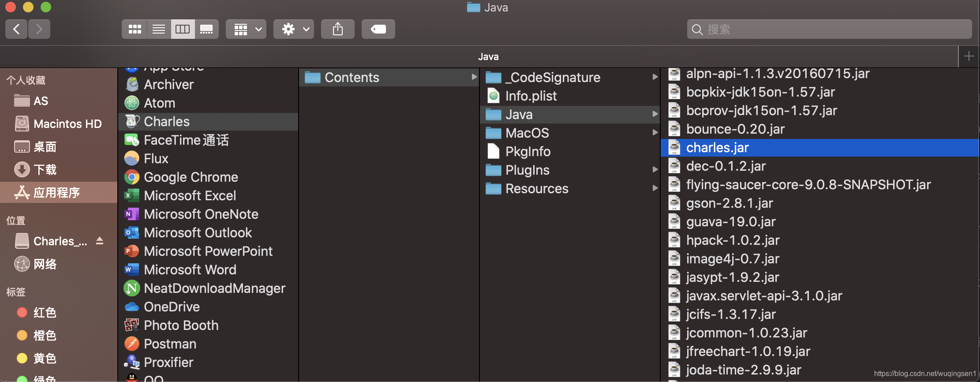Click the Microsoft Outlook icon

click(132, 232)
